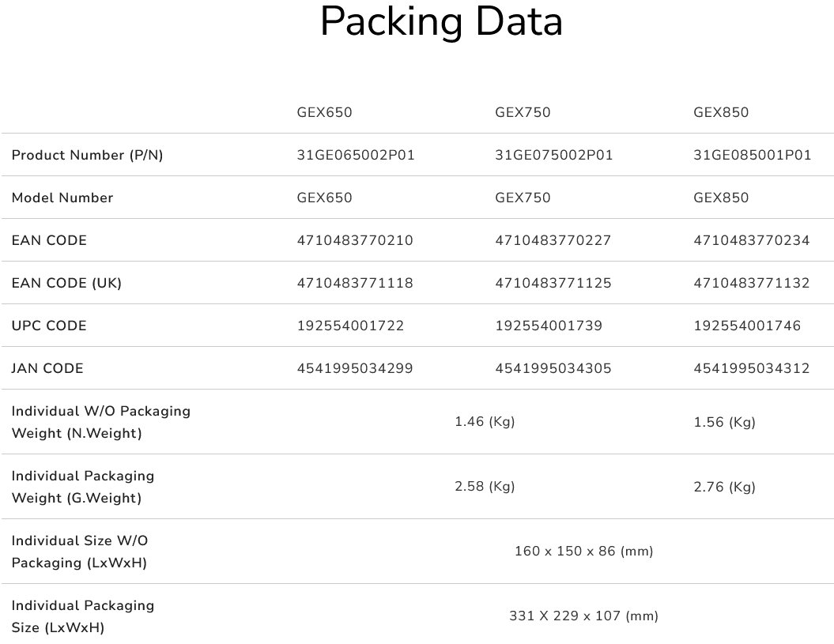Click the Model Number row label

(x=62, y=198)
